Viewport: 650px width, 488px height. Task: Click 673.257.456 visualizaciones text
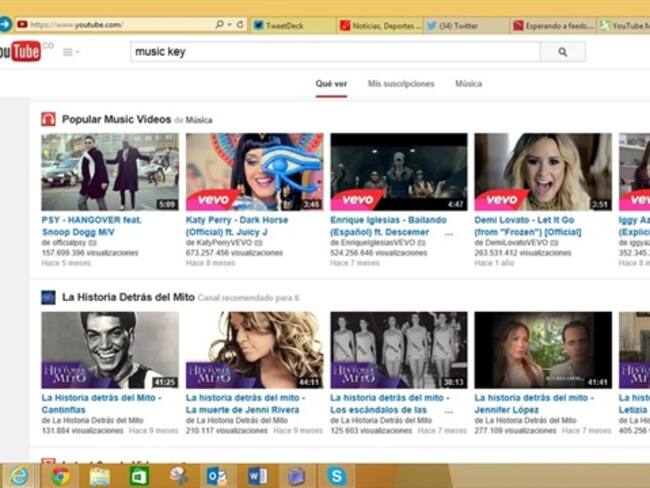[x=234, y=252]
